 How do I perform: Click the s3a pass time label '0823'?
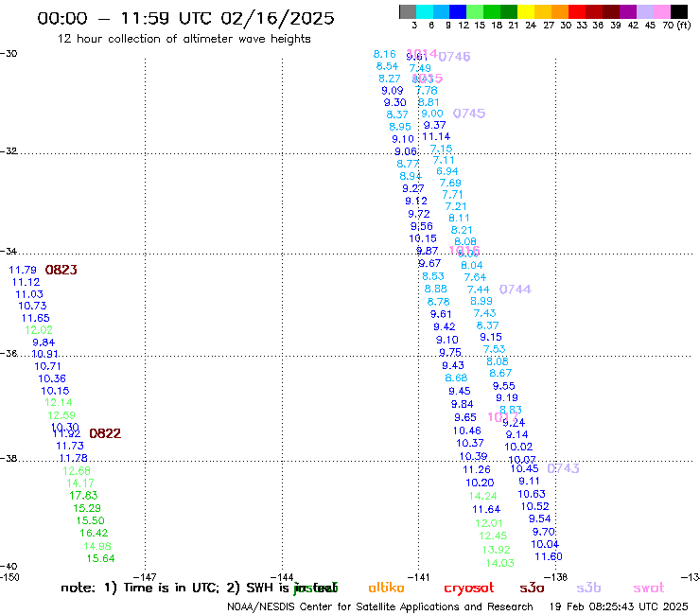click(x=61, y=270)
